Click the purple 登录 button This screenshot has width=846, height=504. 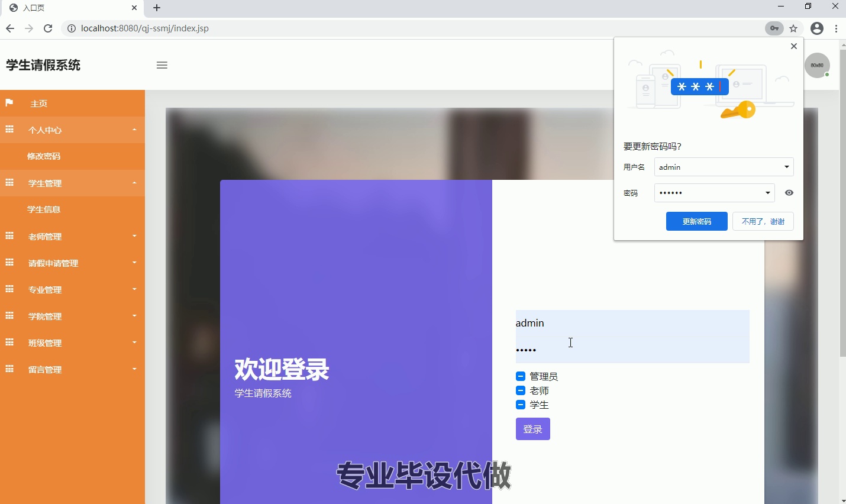pyautogui.click(x=533, y=429)
